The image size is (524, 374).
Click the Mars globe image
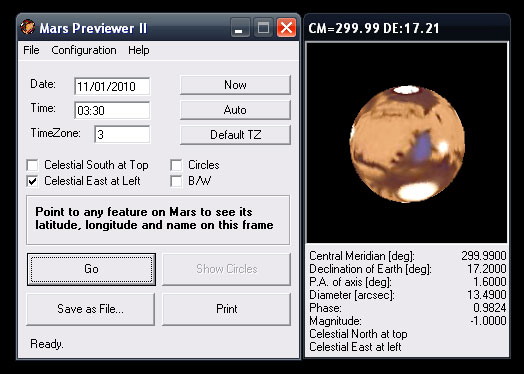coord(407,144)
